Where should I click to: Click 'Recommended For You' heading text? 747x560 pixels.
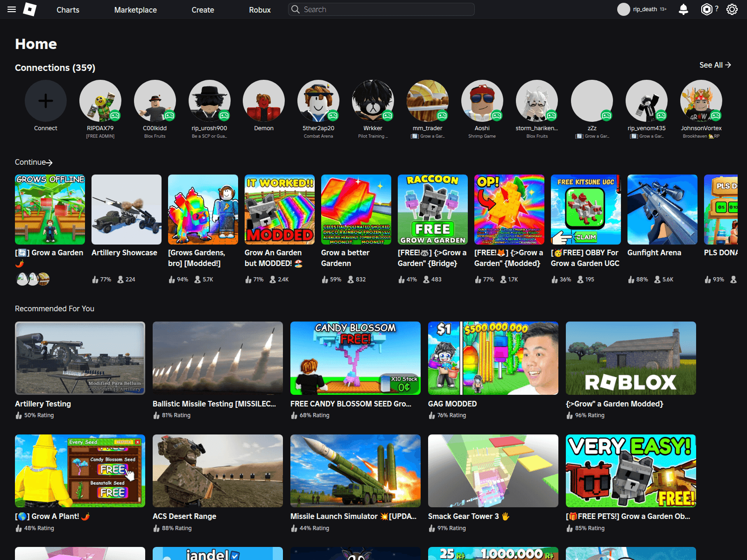[55, 308]
